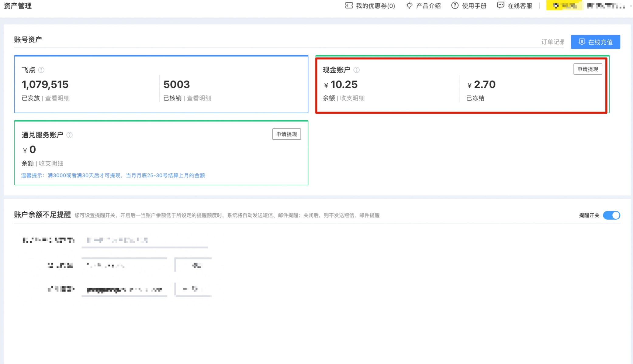Viewport: 633px width, 364px height.
Task: Click the help icon next to 通兑服务账户
Action: tap(70, 135)
